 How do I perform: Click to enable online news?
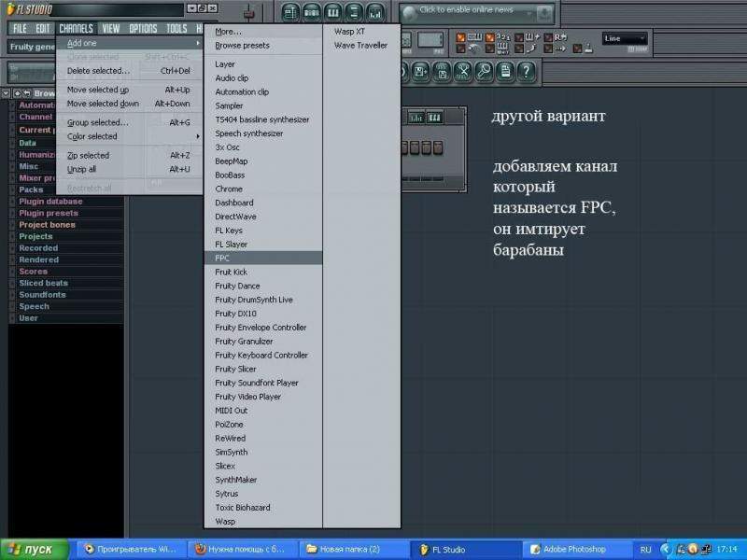[465, 10]
